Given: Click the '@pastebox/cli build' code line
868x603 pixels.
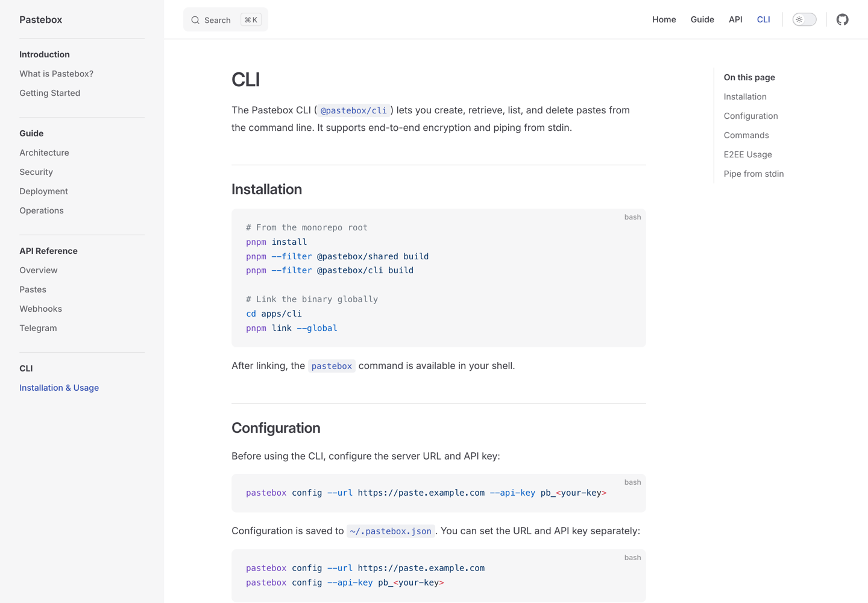Looking at the screenshot, I should [x=330, y=270].
